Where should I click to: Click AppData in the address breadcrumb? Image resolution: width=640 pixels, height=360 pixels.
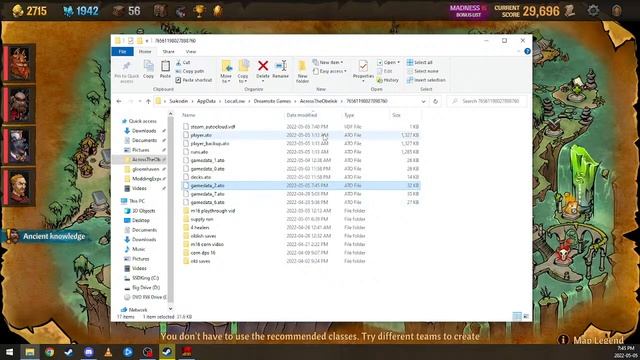206,101
